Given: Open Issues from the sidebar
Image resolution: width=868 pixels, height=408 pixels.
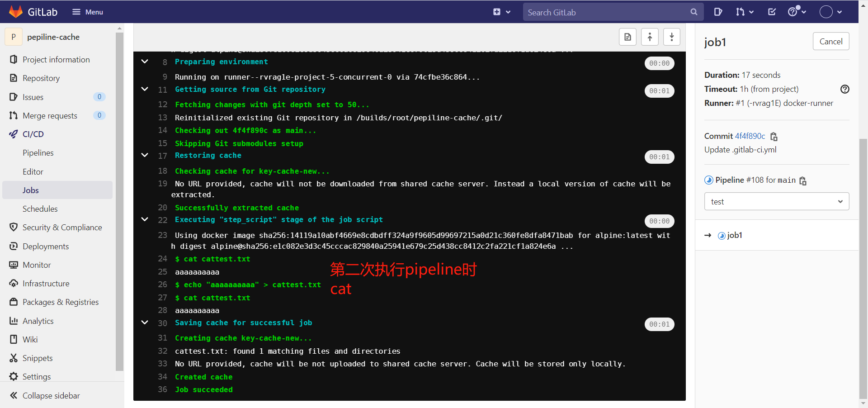Looking at the screenshot, I should click(32, 97).
